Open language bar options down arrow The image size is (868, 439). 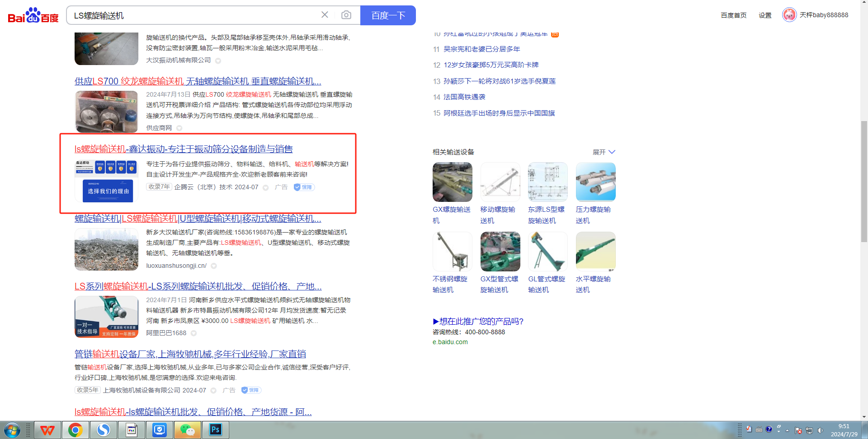pos(778,432)
